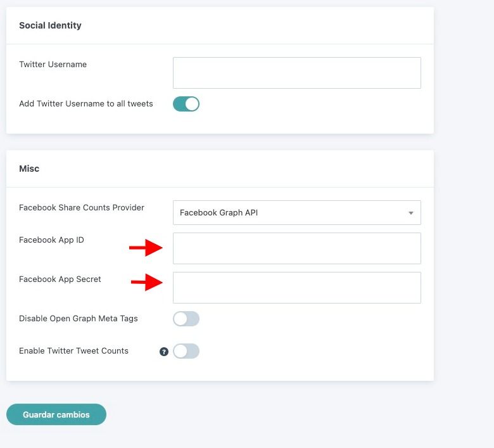Click the Facebook App Secret label text

point(60,279)
